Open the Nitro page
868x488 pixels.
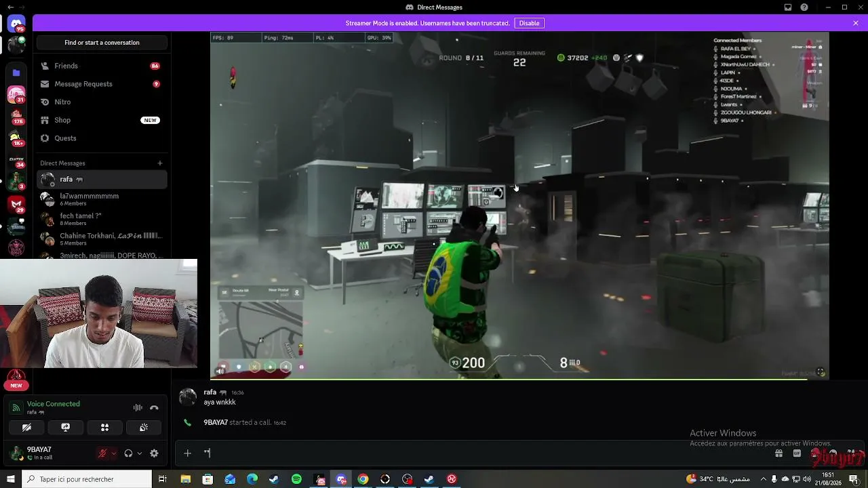102,102
